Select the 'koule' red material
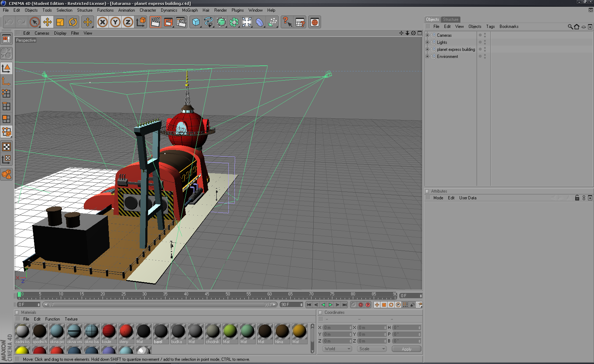This screenshot has width=594, height=364. pos(109,334)
